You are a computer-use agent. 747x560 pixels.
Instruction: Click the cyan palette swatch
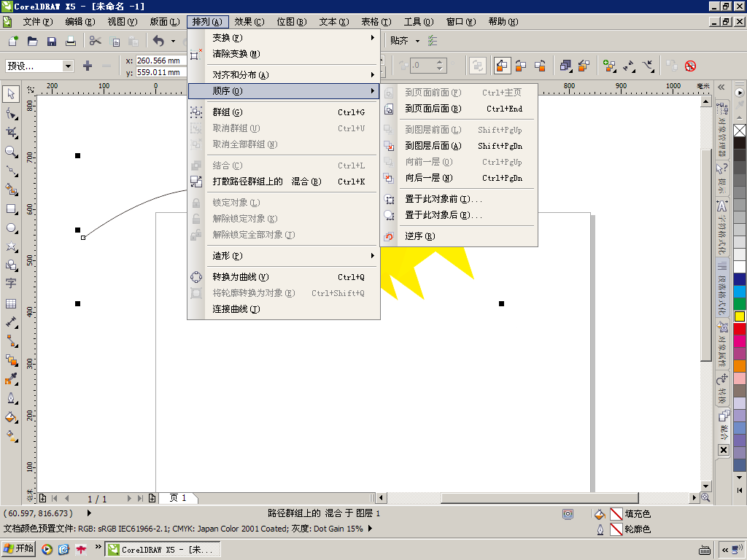(x=740, y=292)
